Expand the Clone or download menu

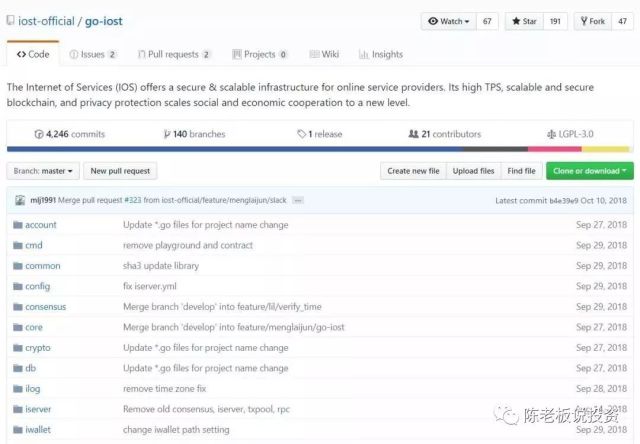589,171
